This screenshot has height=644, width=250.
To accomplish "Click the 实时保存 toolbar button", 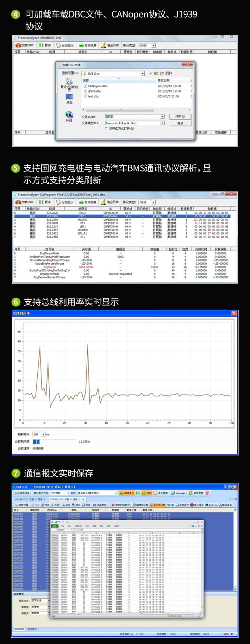I will point(182,505).
